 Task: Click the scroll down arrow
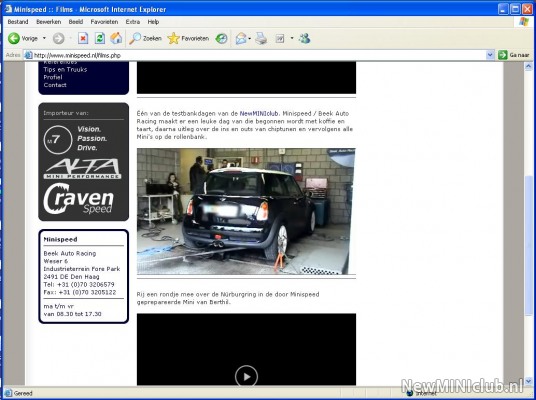click(528, 381)
